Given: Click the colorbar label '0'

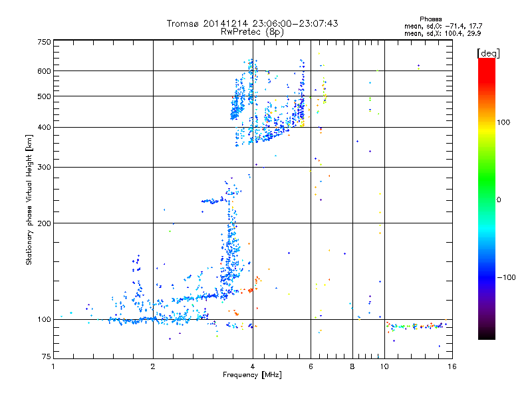Looking at the screenshot, I should coord(499,199).
